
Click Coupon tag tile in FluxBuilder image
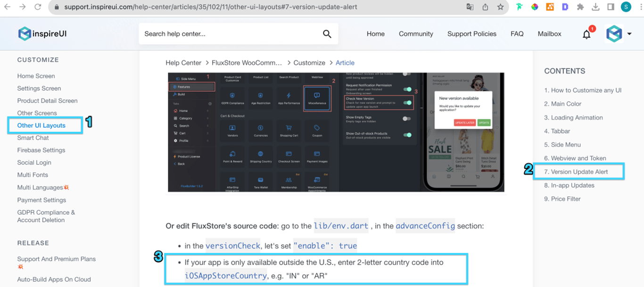point(317,131)
